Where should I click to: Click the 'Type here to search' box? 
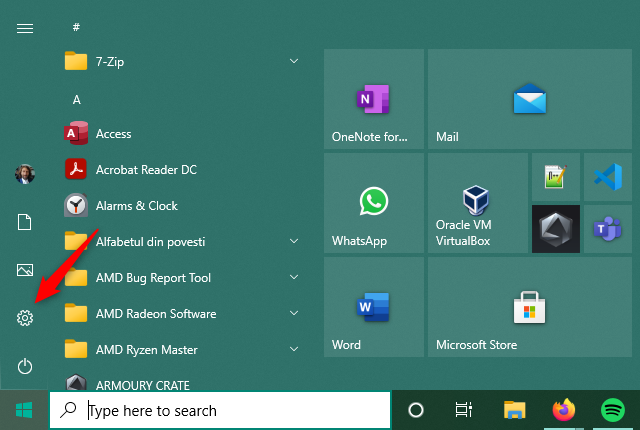pos(220,410)
